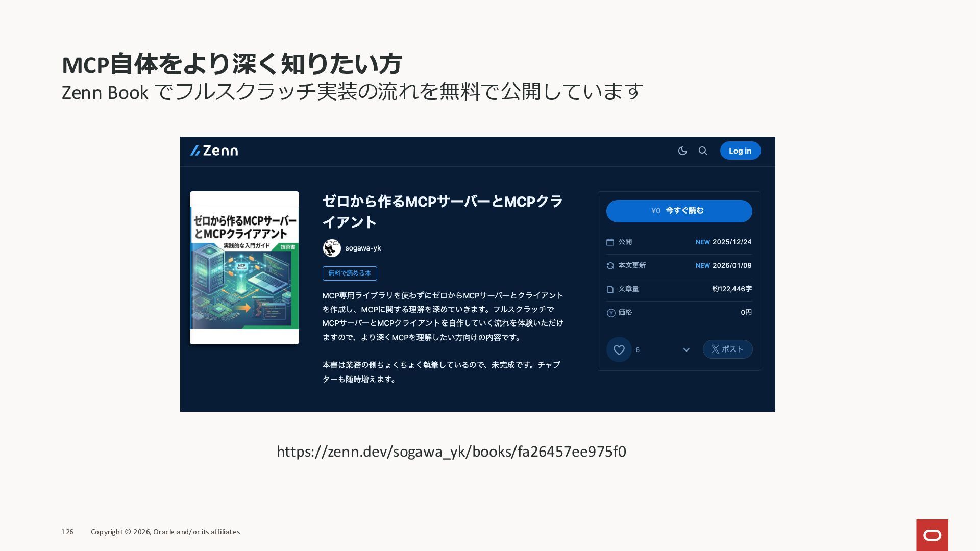Screen dimensions: 980x551
Task: Select the 無料で読める本 tag
Action: click(350, 273)
